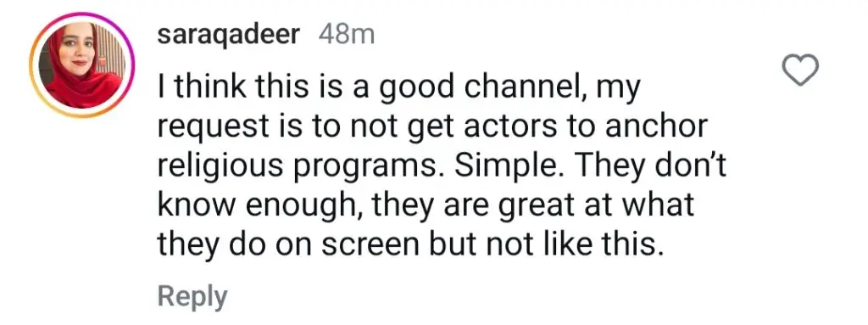
Task: Click the line starting with religious programs
Action: (441, 165)
